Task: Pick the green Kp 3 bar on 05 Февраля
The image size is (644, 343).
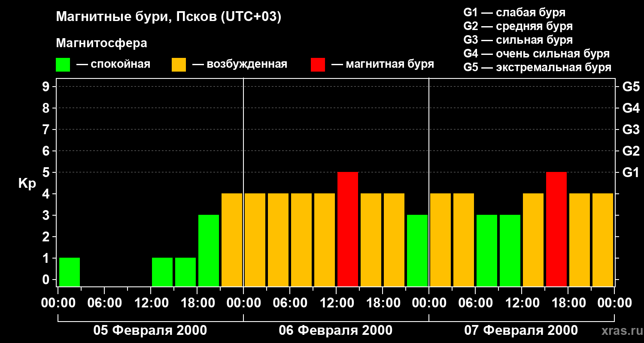Action: 209,250
